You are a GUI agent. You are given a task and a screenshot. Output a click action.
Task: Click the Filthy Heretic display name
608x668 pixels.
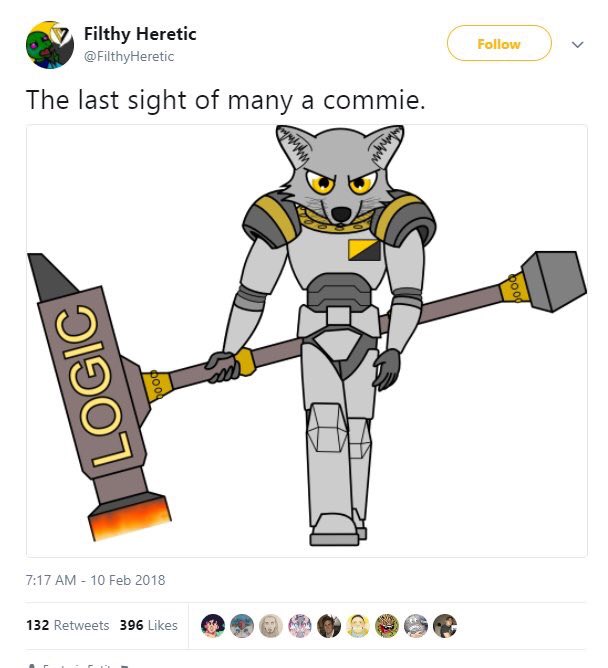tap(140, 34)
